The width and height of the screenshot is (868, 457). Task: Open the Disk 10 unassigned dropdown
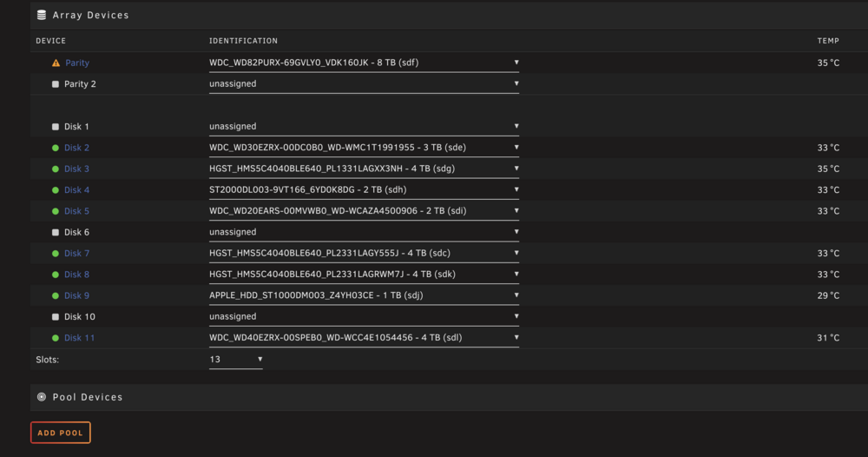364,316
